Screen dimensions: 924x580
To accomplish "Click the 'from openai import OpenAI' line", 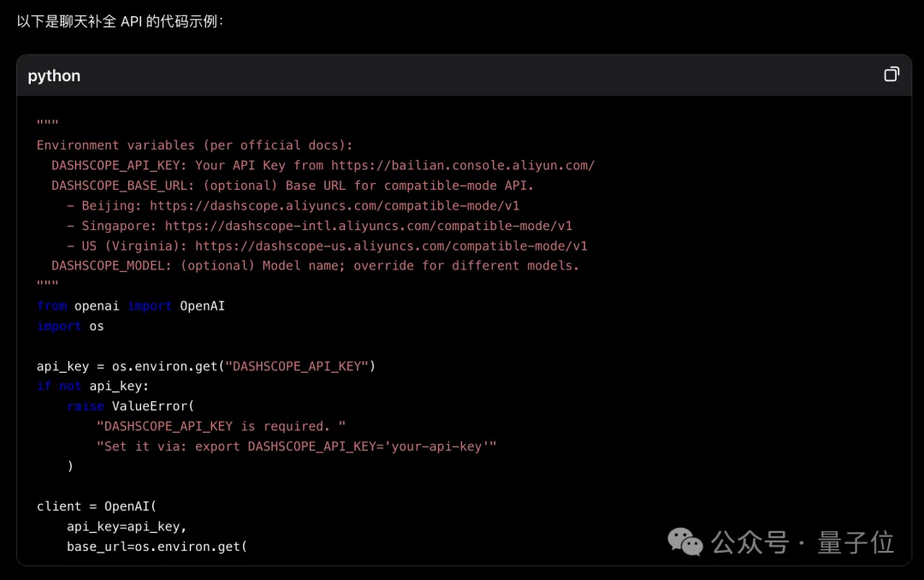I will click(x=131, y=305).
